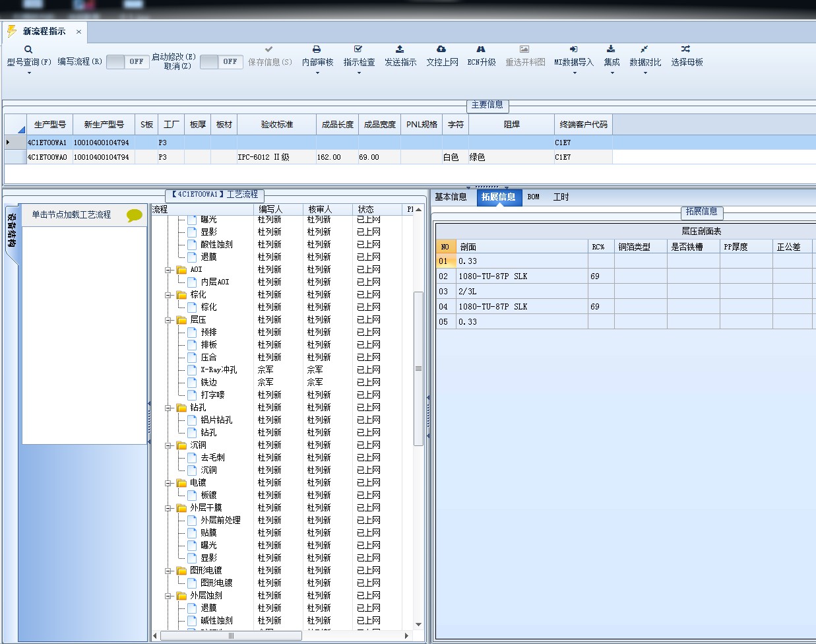Click the 外层干膜 folder icon
The width and height of the screenshot is (816, 644).
coord(181,508)
